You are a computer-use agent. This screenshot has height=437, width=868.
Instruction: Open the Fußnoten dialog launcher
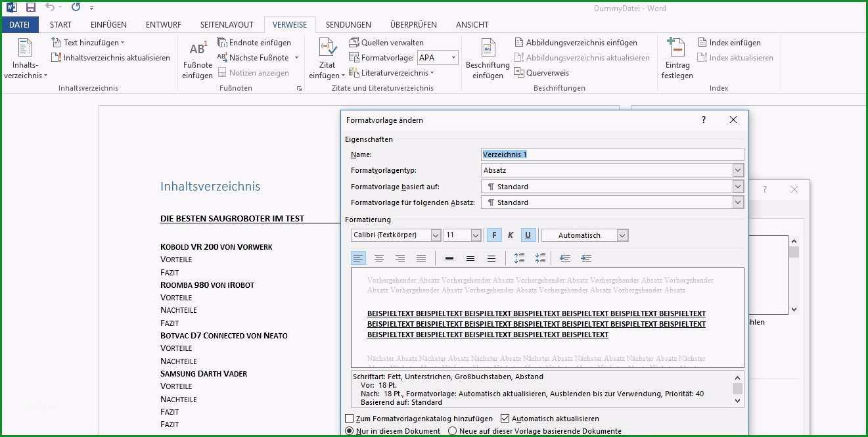[299, 88]
